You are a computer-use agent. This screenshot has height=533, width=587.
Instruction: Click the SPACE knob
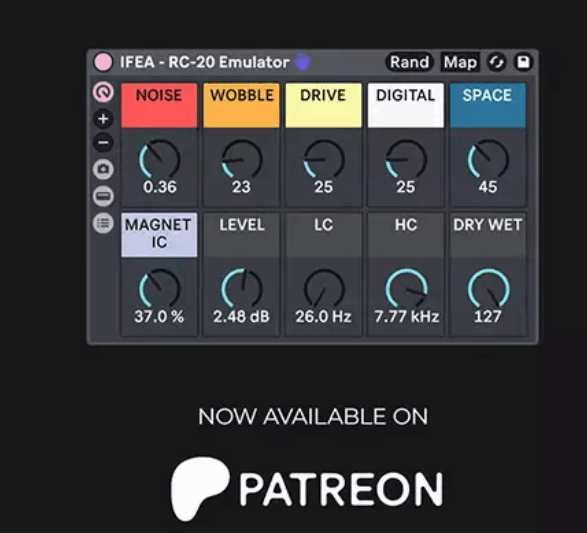pyautogui.click(x=488, y=159)
